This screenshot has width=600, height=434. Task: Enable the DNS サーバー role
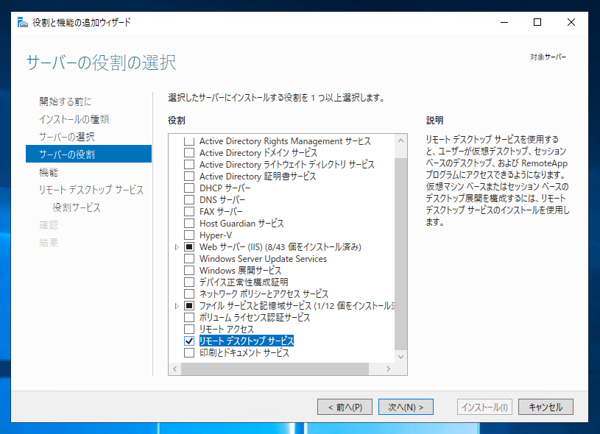coord(189,200)
